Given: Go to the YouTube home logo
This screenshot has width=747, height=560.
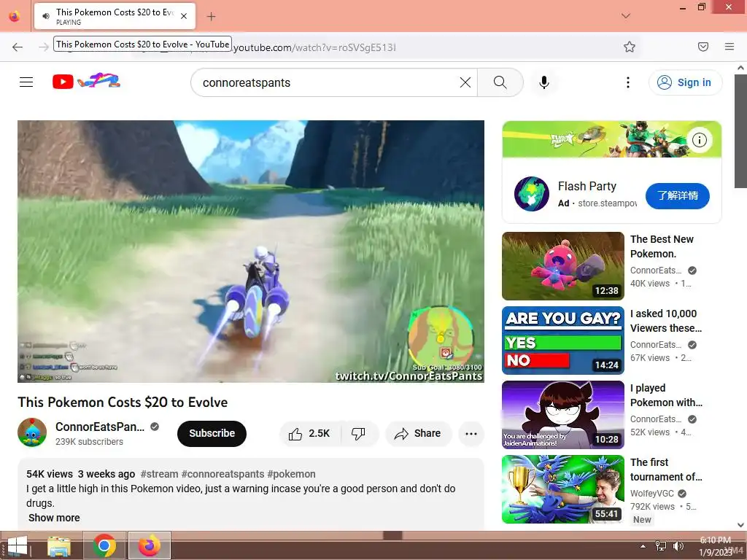Looking at the screenshot, I should [86, 82].
